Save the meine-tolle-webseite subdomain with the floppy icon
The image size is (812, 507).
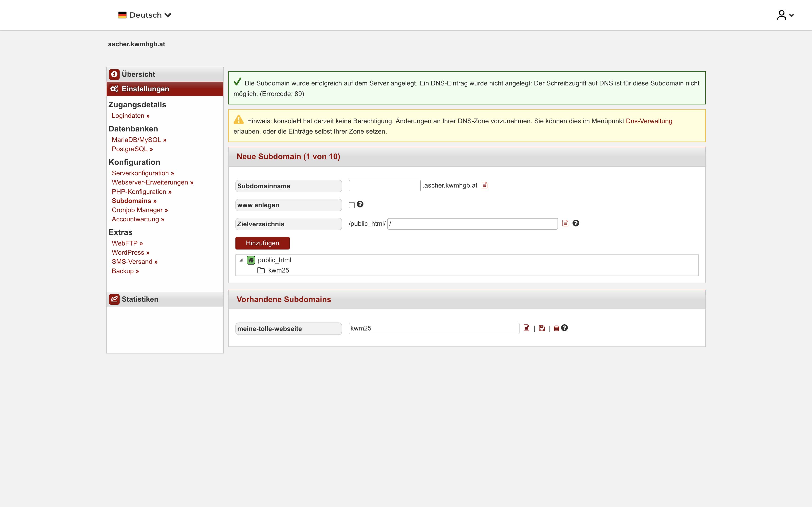(542, 328)
